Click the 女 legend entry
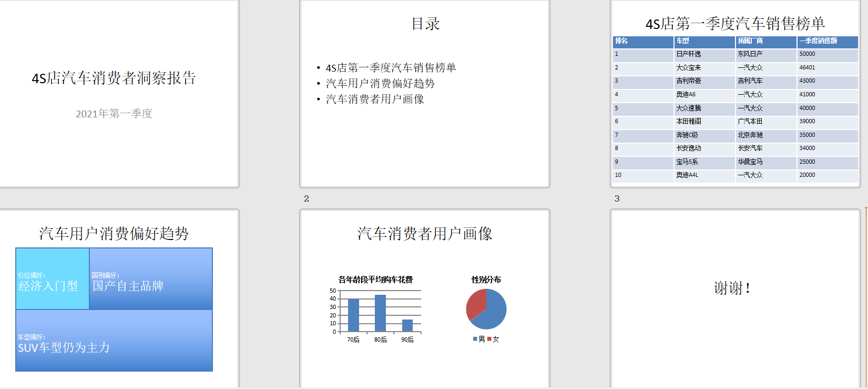The height and width of the screenshot is (389, 868). (493, 340)
